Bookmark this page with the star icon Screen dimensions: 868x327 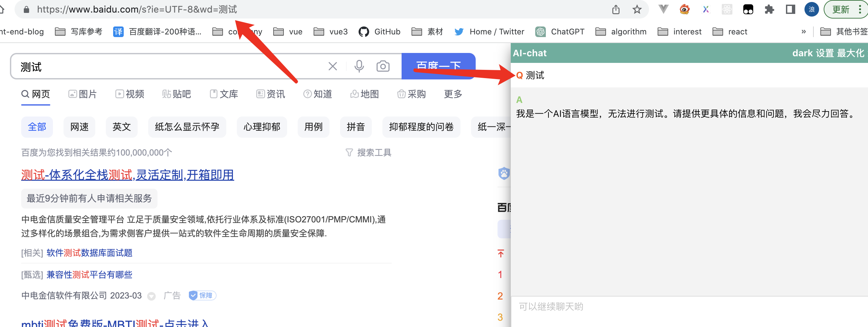click(636, 10)
